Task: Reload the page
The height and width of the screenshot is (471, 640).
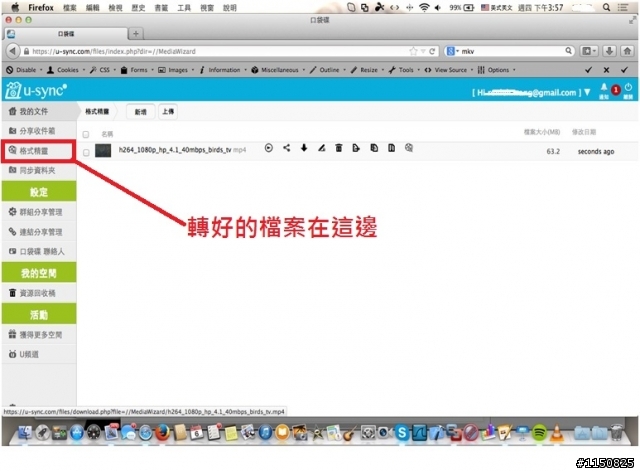Action: coord(432,51)
